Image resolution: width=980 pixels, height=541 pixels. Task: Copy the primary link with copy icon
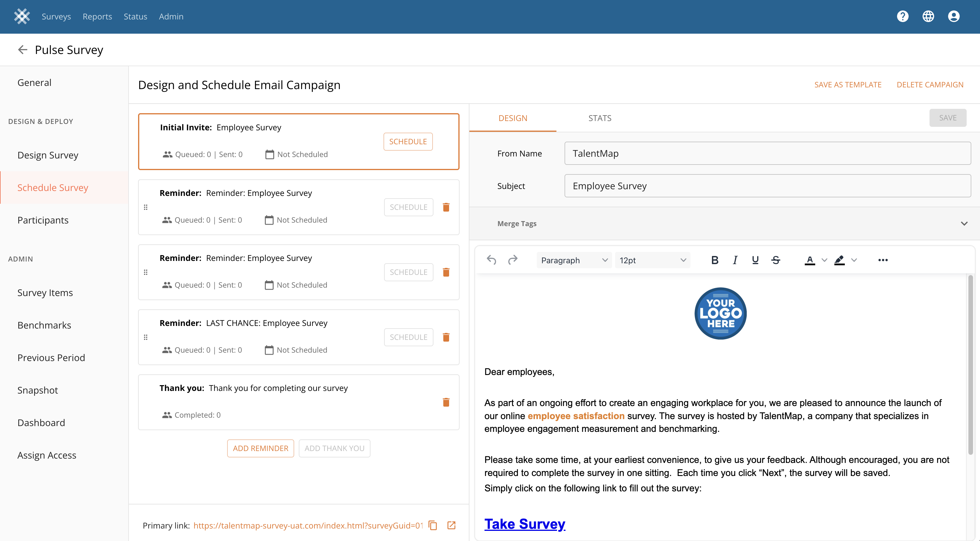point(433,525)
